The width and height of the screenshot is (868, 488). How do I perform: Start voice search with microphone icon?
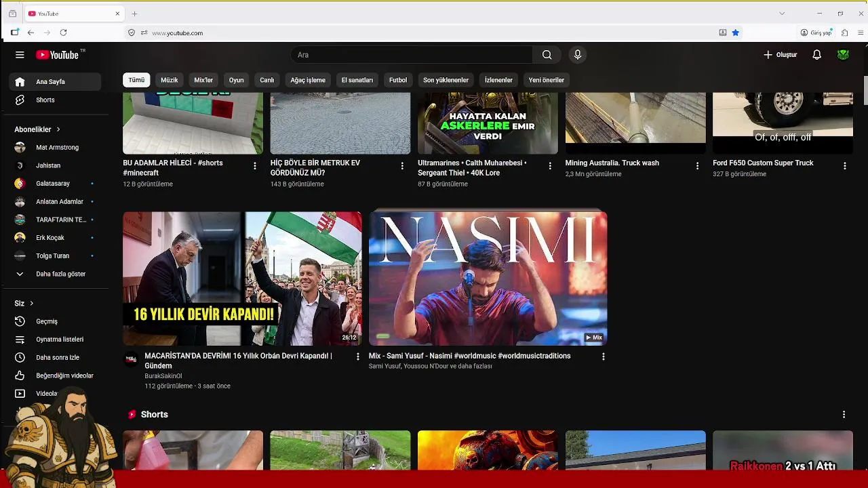coord(577,55)
